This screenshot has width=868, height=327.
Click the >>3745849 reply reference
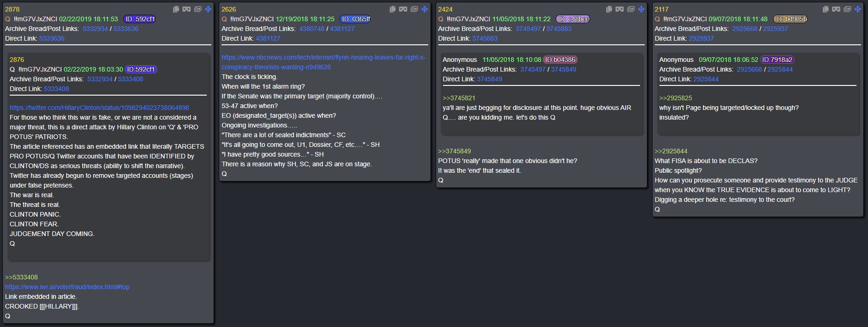454,151
